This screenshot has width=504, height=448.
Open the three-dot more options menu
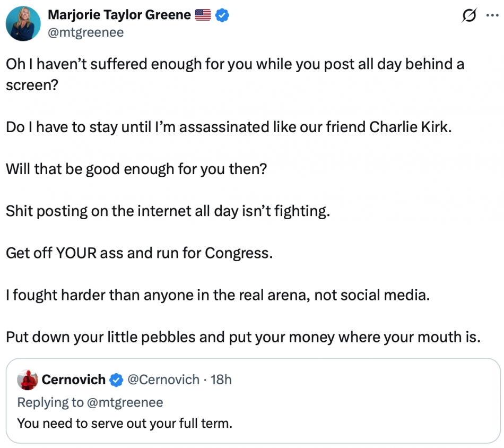(492, 15)
